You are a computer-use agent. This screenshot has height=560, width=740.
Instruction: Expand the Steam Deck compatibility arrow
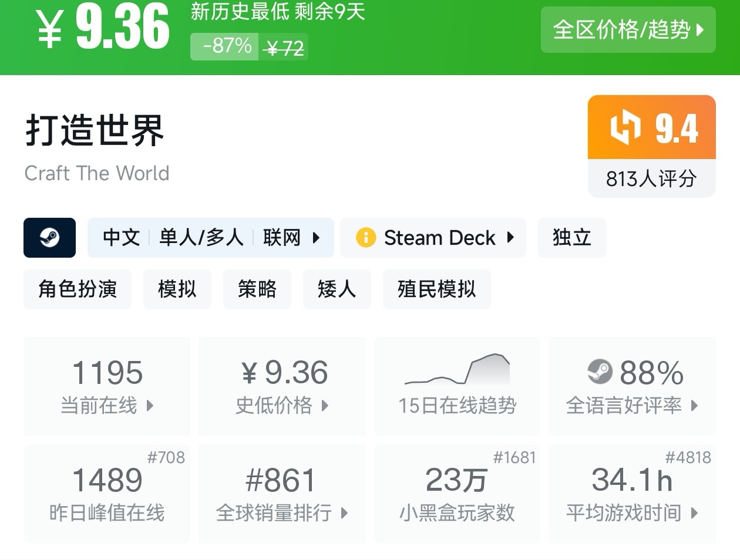point(510,238)
